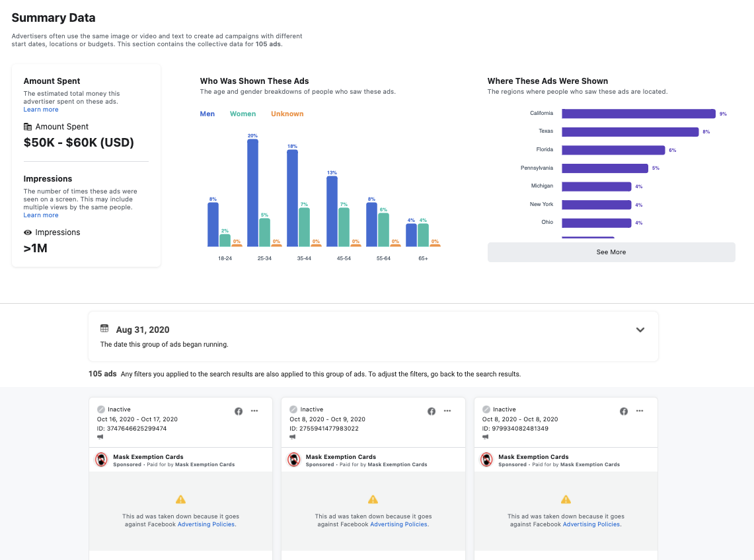Click Facebook platform icon on second ad card
The height and width of the screenshot is (560, 754).
[x=431, y=411]
